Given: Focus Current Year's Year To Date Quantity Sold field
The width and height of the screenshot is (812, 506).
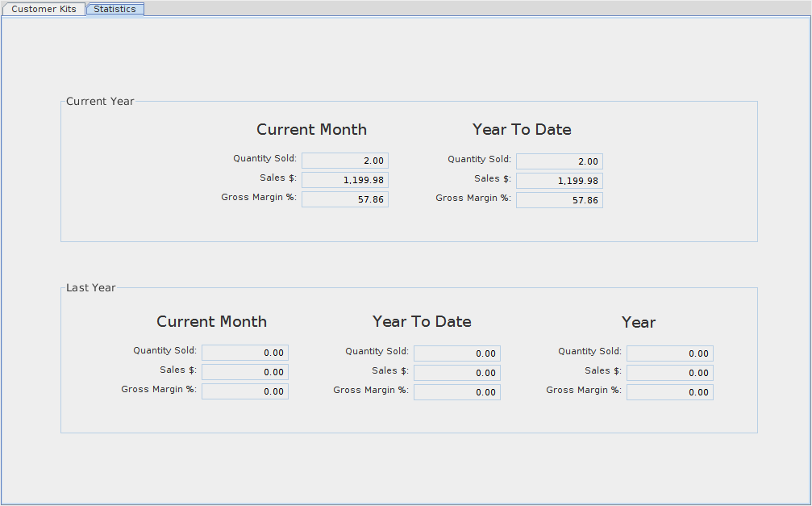Looking at the screenshot, I should [559, 161].
